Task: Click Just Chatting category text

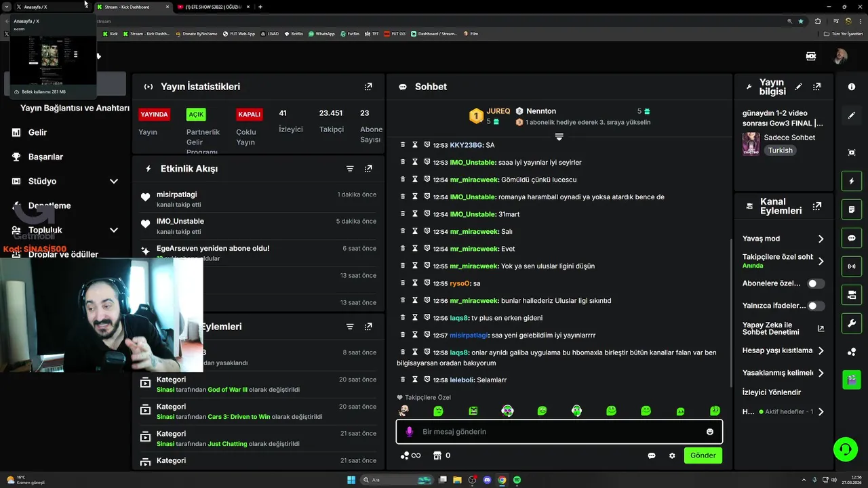Action: click(x=227, y=444)
